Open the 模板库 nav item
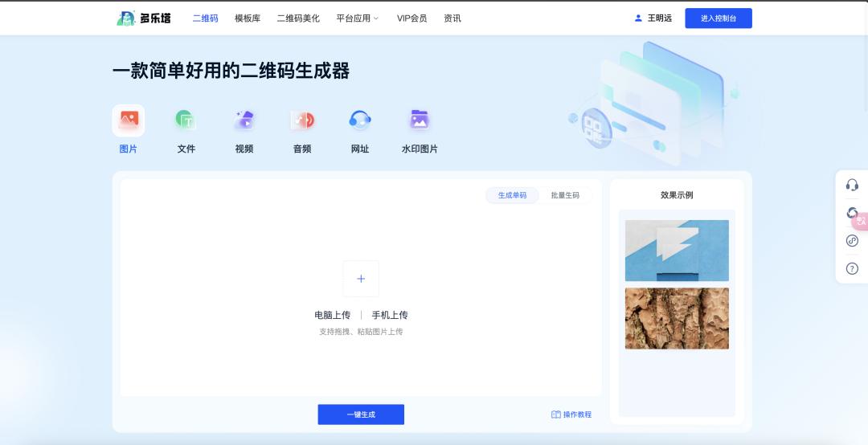Screen dimensions: 868x445 (x=248, y=18)
